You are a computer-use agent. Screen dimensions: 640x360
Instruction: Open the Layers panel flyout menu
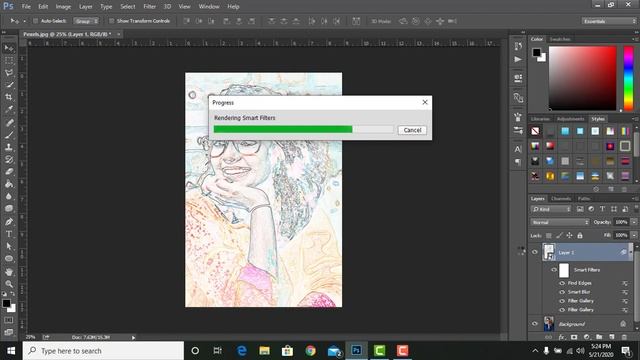click(x=635, y=199)
